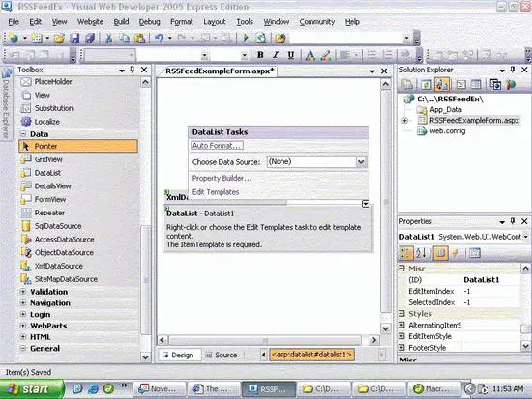
Task: Collapse the Data toolbox group
Action: coord(23,134)
